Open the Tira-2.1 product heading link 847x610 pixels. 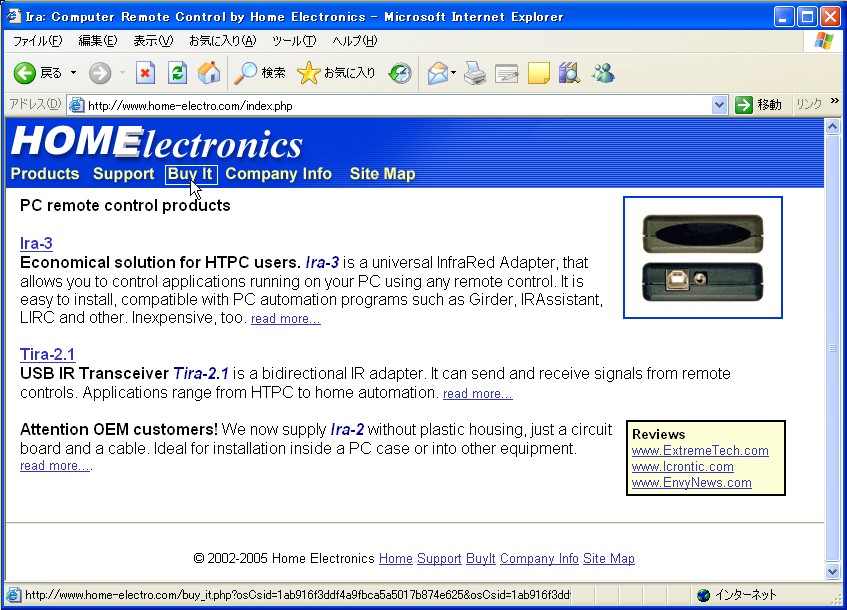48,354
